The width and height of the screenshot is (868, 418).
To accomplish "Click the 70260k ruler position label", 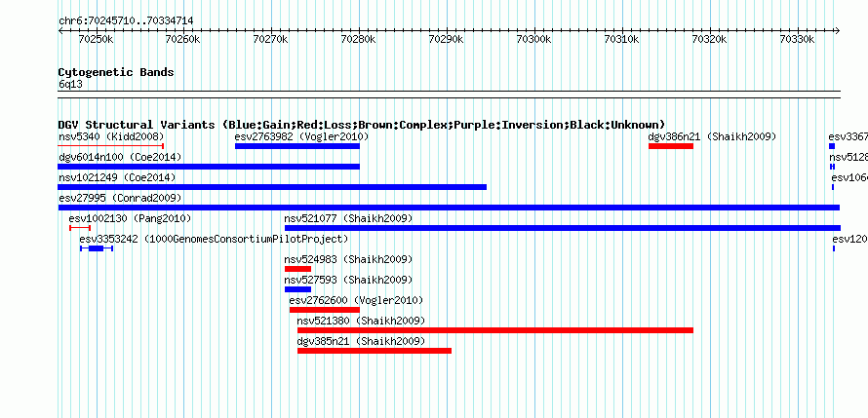I will (183, 39).
